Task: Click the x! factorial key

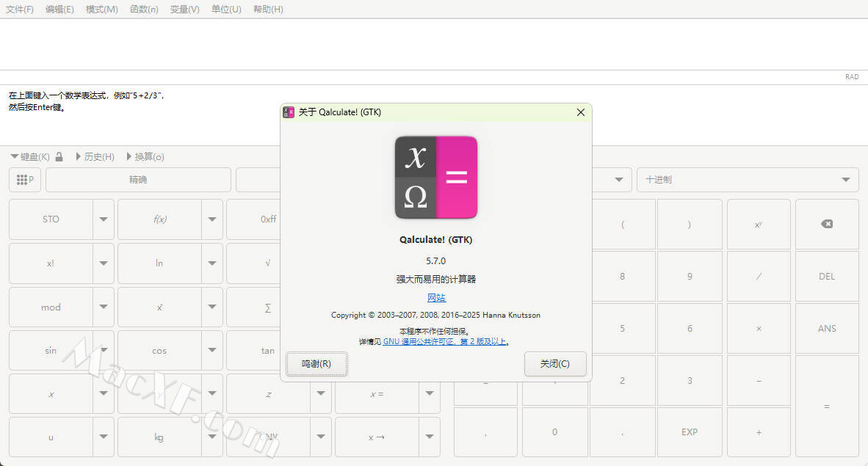Action: point(51,263)
